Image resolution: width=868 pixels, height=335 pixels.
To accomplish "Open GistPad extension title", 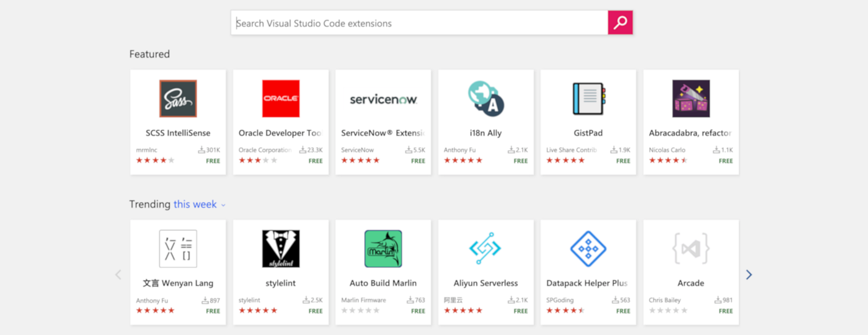I will pyautogui.click(x=588, y=133).
